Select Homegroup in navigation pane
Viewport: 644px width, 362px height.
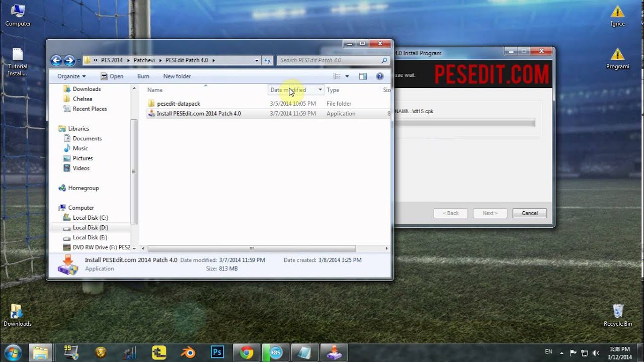pyautogui.click(x=84, y=188)
